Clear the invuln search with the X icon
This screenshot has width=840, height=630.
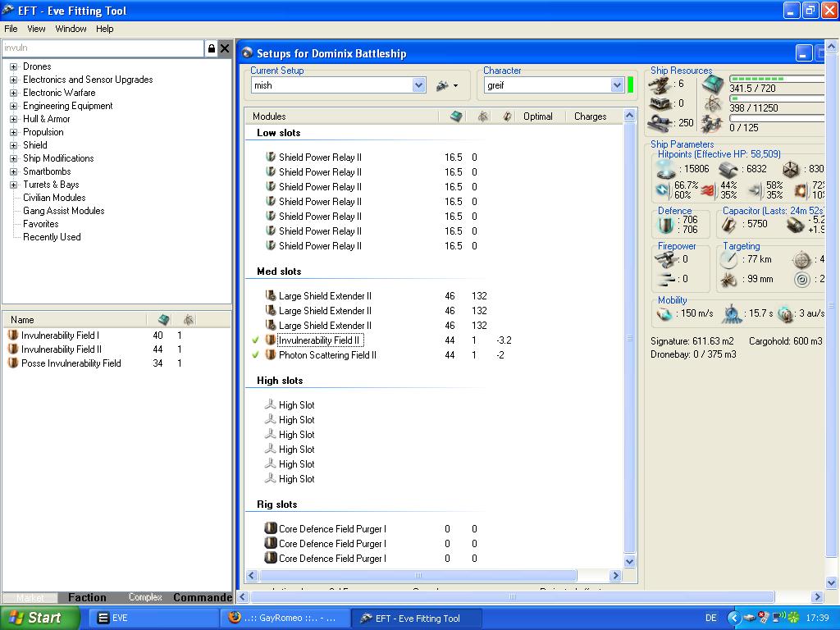point(225,48)
